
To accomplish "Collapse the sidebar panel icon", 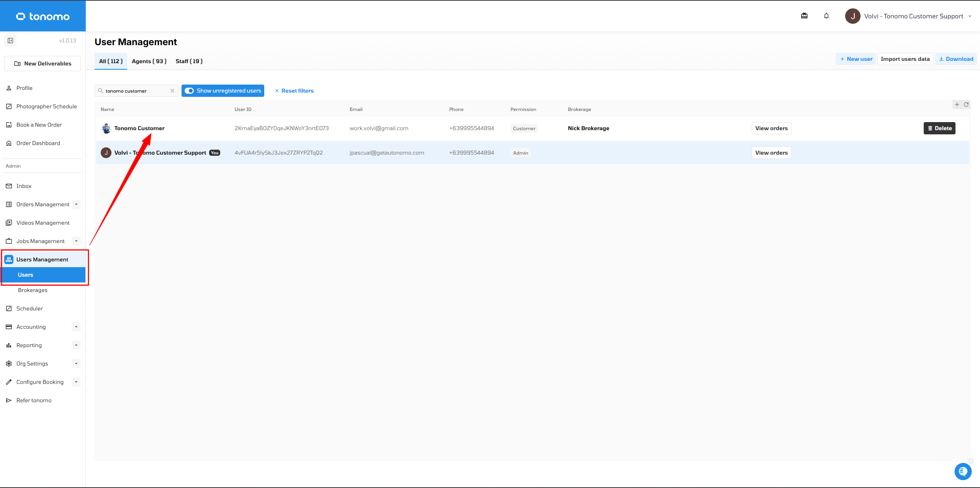I will click(10, 41).
